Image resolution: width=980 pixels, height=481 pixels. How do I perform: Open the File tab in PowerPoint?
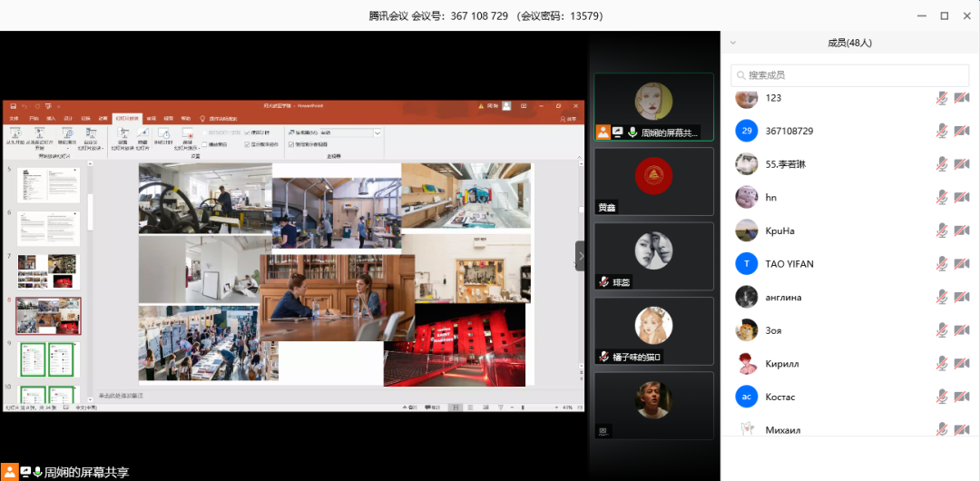(x=14, y=118)
